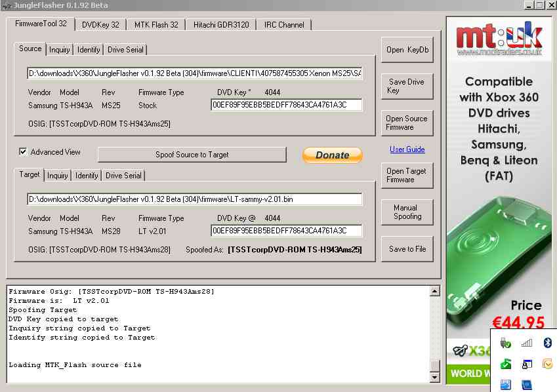
Task: Click the source firmware file path field
Action: pos(195,73)
